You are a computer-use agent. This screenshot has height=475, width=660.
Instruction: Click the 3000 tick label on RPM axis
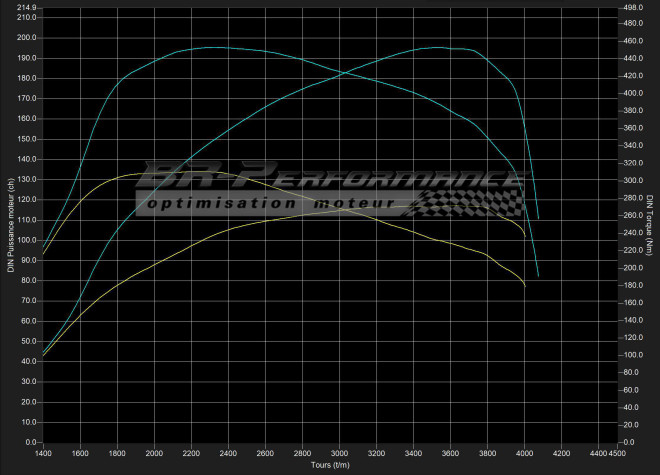coord(341,454)
